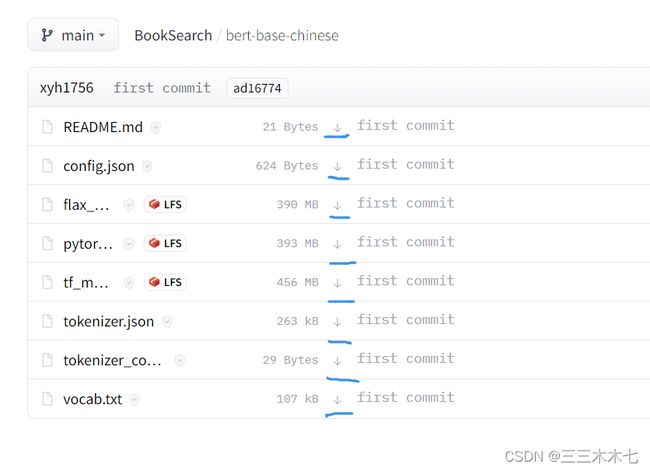Viewport: 650px width, 471px height.
Task: Open tokenizer.json 'first commit' message
Action: (x=406, y=320)
